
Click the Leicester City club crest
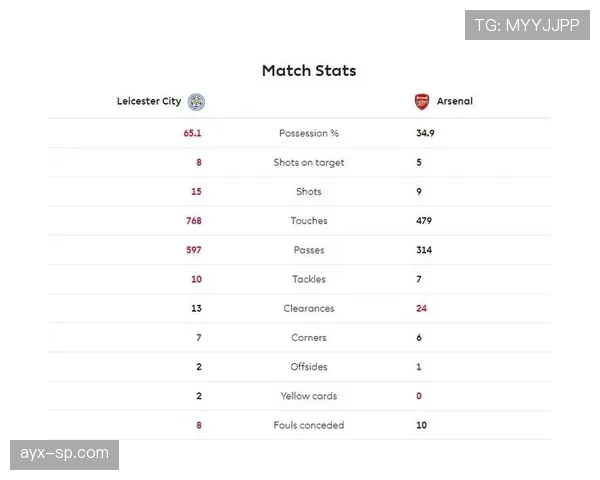tap(197, 101)
